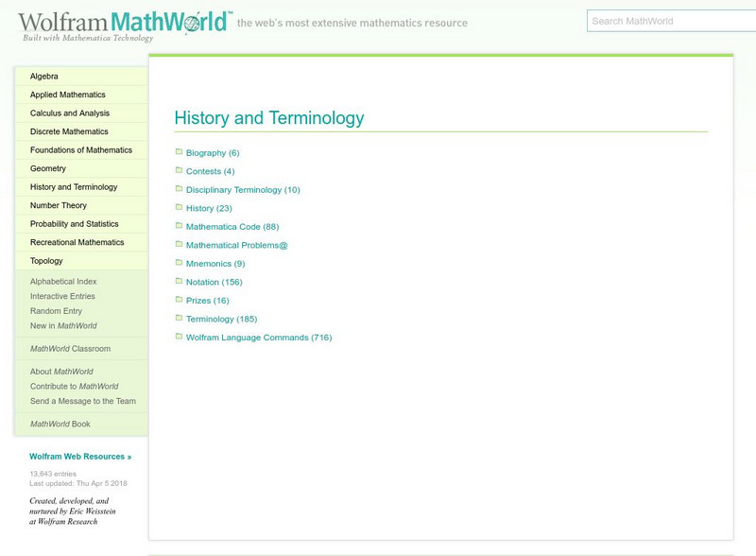Select Probability and Statistics in sidebar

tap(81, 224)
